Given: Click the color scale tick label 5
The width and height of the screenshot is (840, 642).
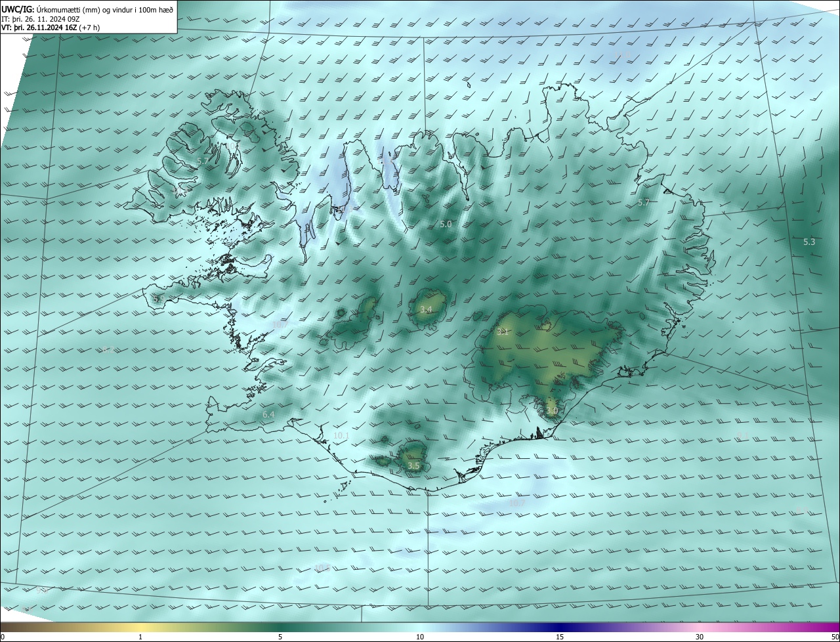Looking at the screenshot, I should click(280, 637).
